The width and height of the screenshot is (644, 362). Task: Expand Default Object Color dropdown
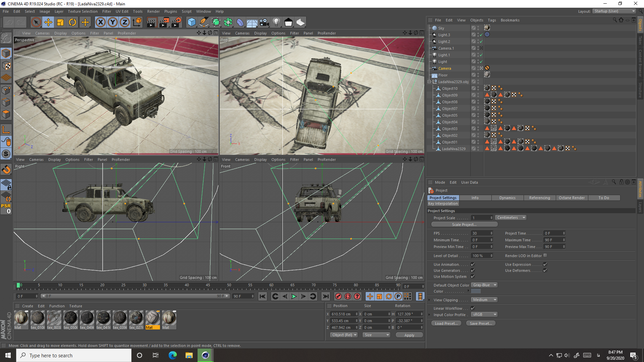(x=495, y=285)
